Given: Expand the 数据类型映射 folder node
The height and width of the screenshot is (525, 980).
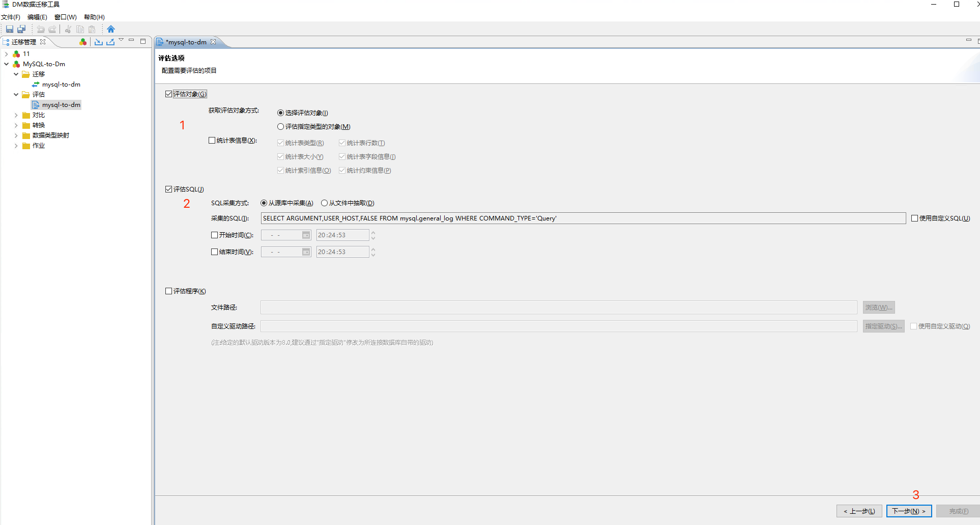Looking at the screenshot, I should click(x=16, y=135).
